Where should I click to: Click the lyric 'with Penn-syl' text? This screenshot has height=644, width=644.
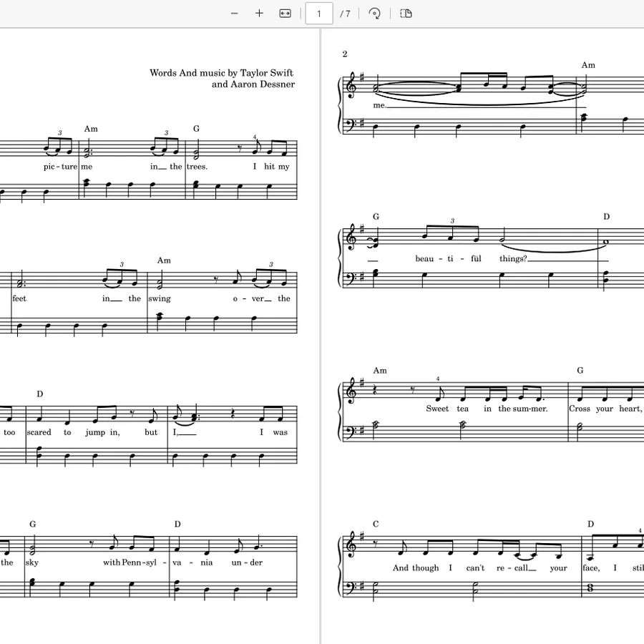point(130,562)
